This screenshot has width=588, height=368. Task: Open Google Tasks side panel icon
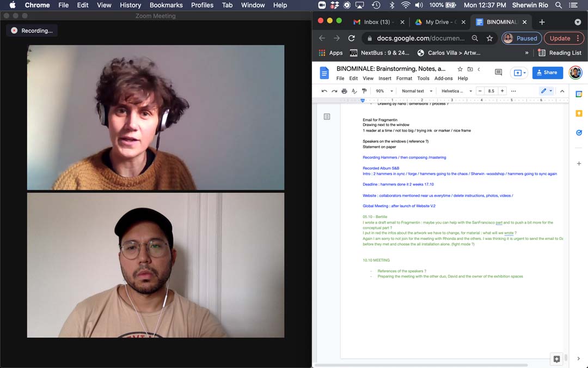click(x=579, y=132)
